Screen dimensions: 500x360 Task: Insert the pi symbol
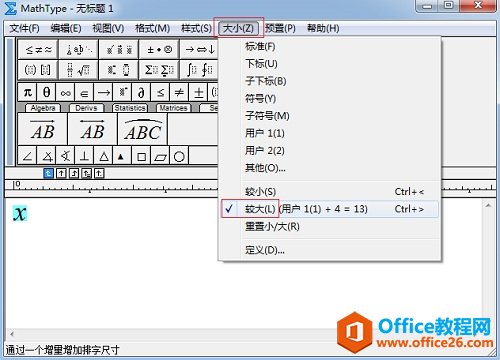tap(27, 92)
